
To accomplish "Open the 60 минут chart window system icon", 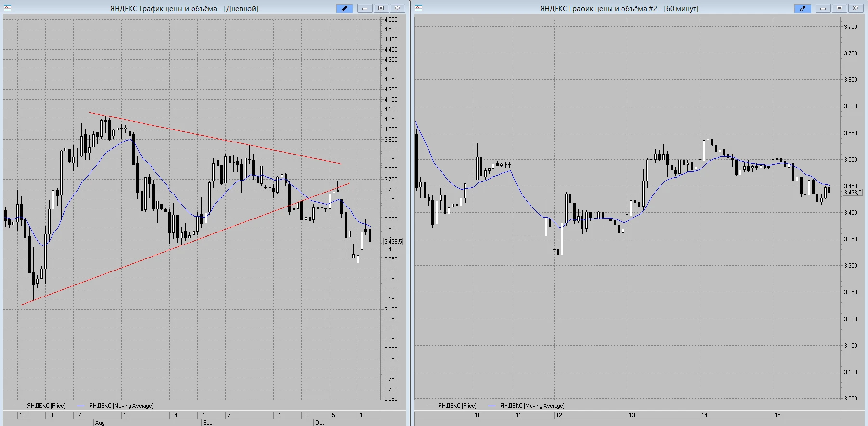I will coord(418,8).
